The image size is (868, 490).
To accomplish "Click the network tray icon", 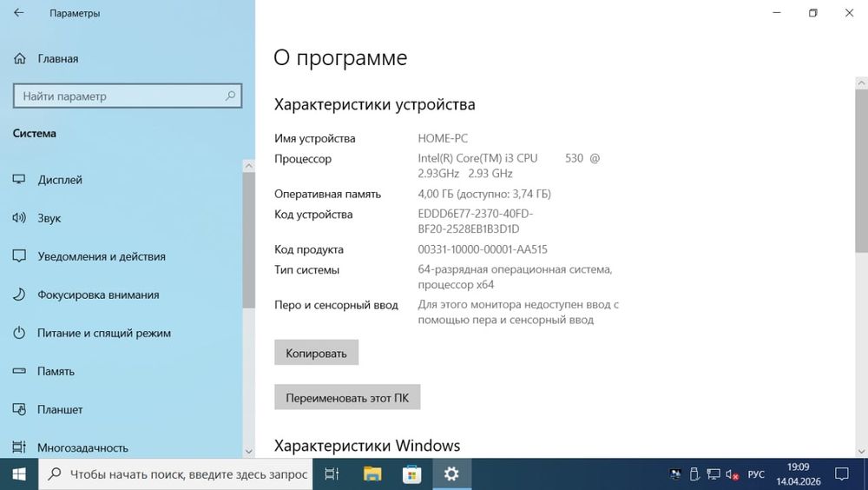I will click(x=713, y=474).
